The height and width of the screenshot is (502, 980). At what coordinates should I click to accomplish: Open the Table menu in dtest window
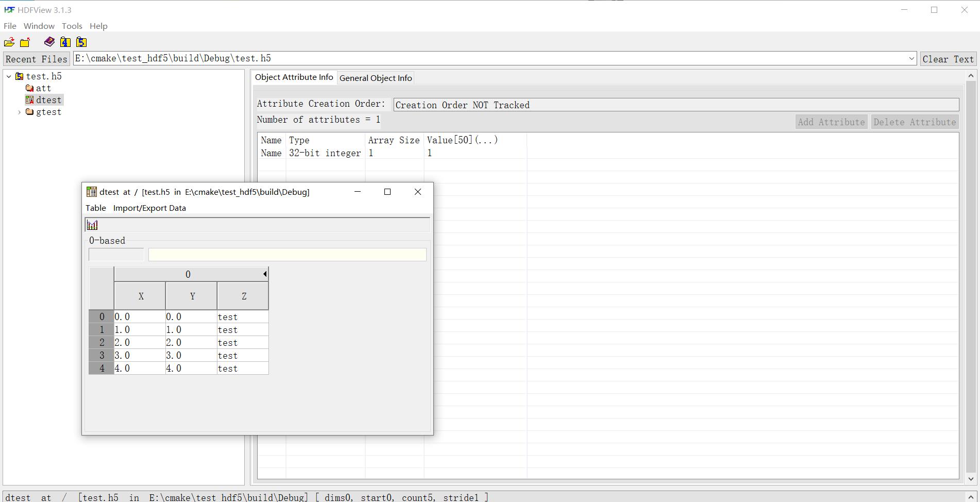coord(96,208)
